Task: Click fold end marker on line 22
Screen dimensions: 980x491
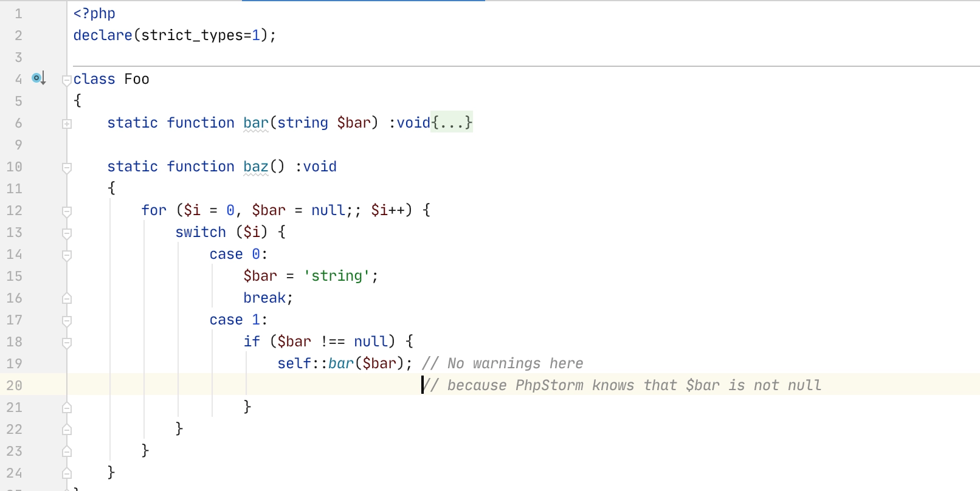Action: (67, 429)
